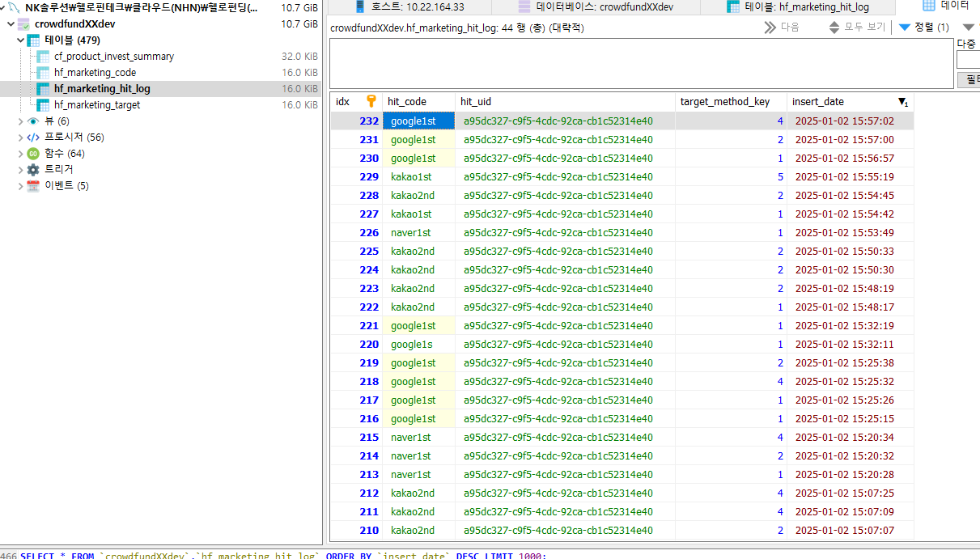Select the 데이터 tab
The height and width of the screenshot is (559, 980).
click(945, 6)
